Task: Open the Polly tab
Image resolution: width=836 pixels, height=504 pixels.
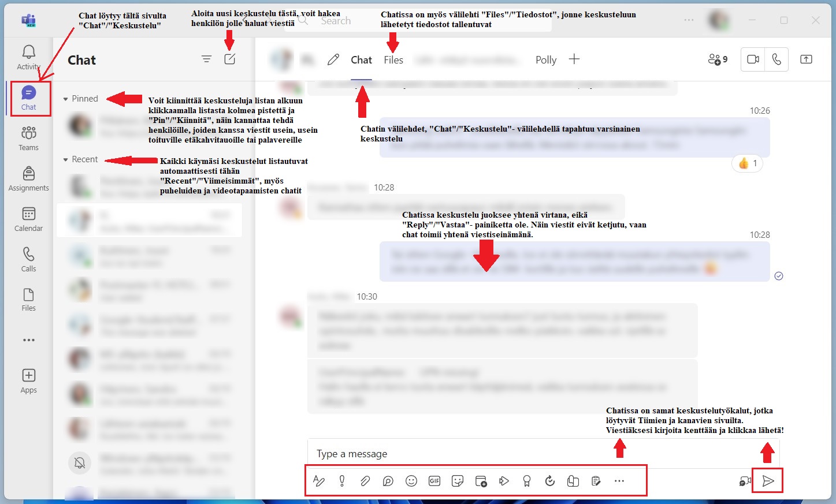Action: coord(546,60)
